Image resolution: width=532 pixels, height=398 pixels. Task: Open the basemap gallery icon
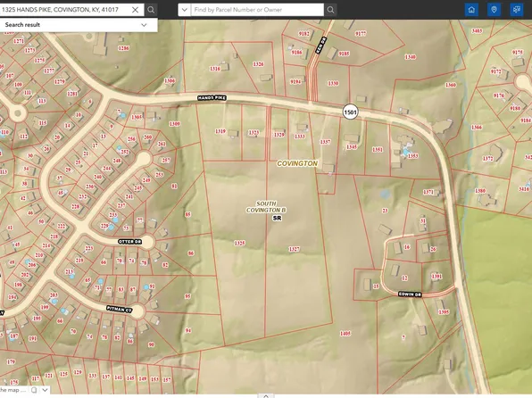(517, 10)
